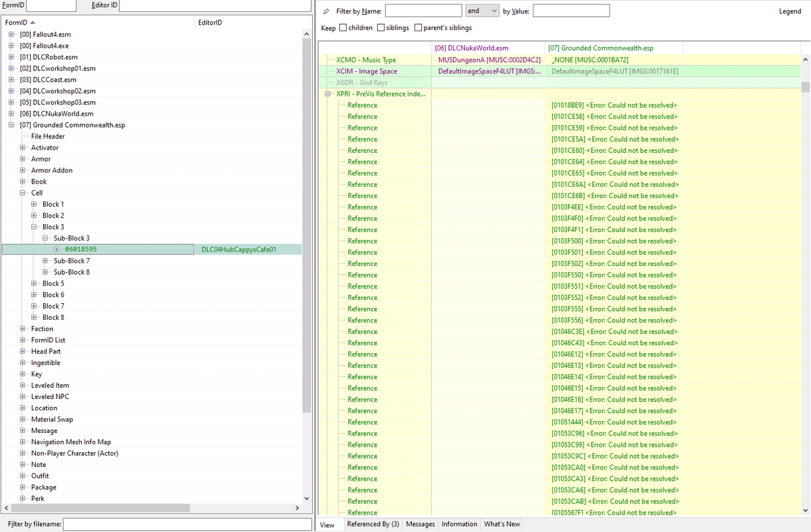Select _NONE [MUSC:0001BA72] value

590,60
